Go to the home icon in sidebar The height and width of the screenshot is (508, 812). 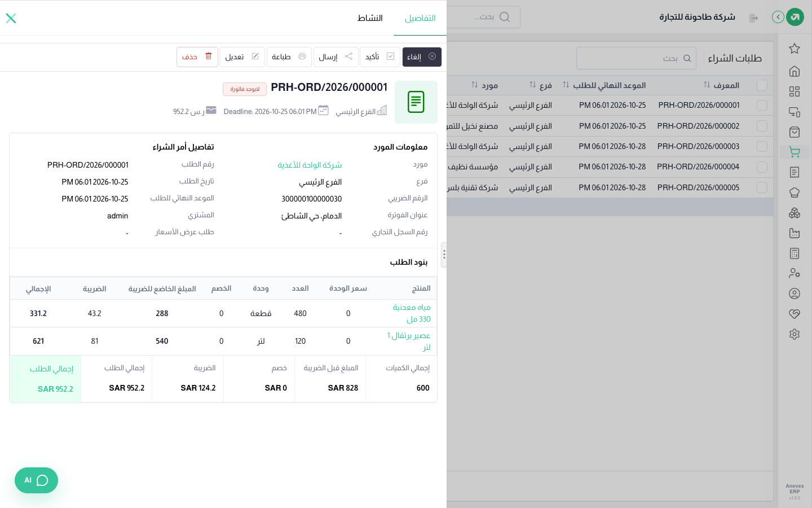[x=795, y=71]
